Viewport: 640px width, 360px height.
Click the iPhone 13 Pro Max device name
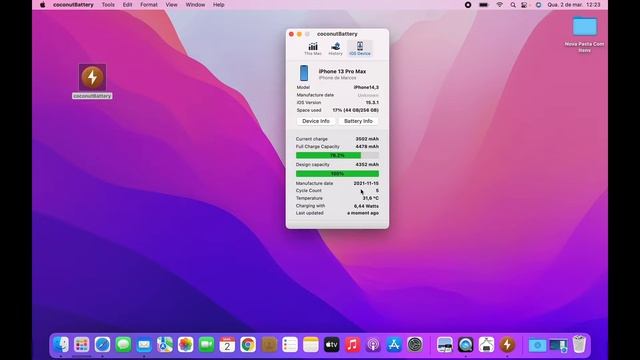342,71
